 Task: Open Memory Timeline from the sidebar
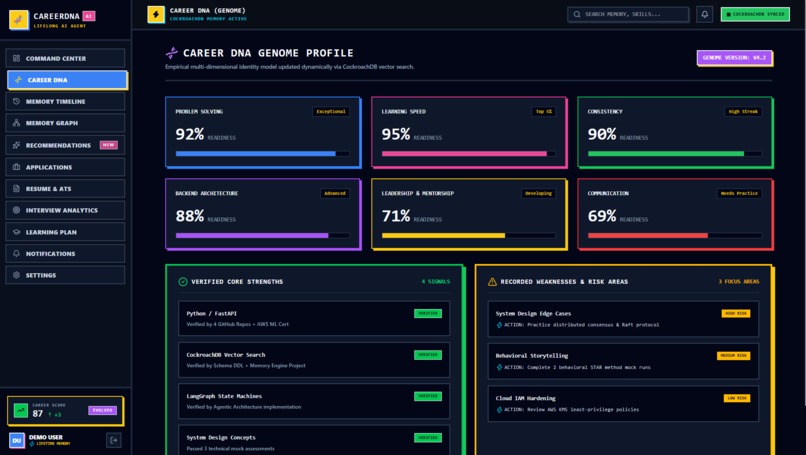click(x=65, y=101)
